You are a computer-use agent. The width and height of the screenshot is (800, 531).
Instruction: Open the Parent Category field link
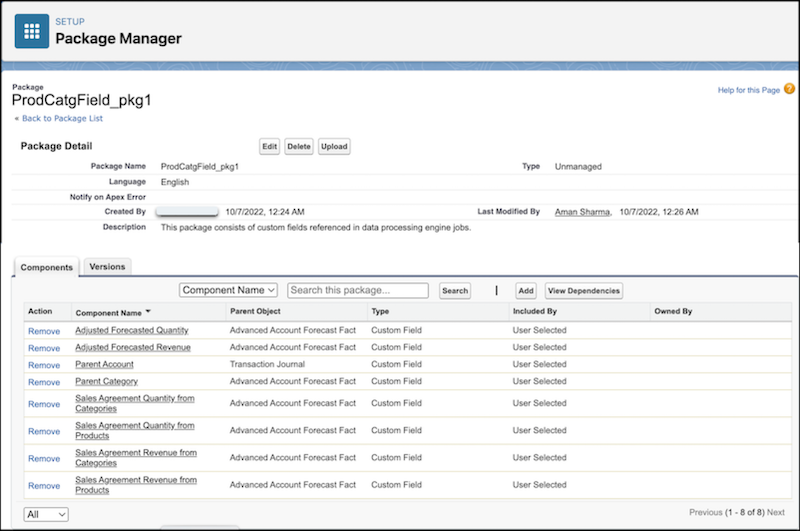[x=106, y=381]
